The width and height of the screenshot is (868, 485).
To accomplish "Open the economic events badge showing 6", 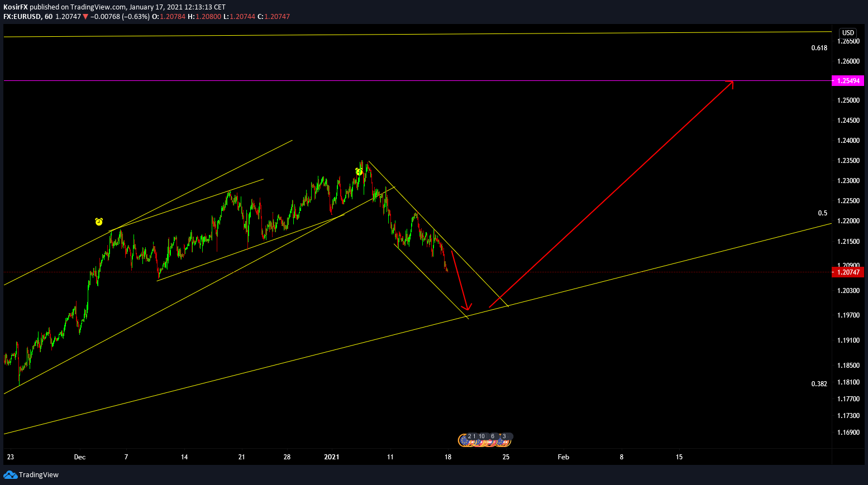I will (493, 436).
